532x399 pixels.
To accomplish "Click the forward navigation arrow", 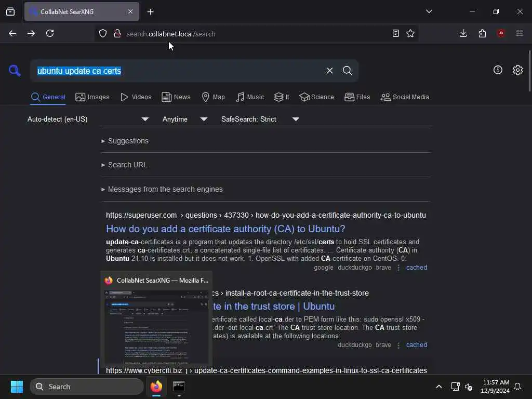I will [31, 33].
